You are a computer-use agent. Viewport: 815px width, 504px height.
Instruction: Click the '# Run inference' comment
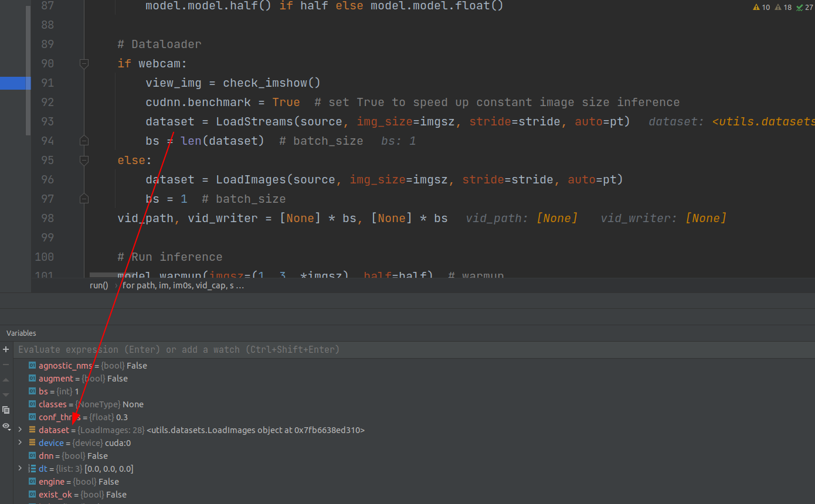[x=170, y=257]
